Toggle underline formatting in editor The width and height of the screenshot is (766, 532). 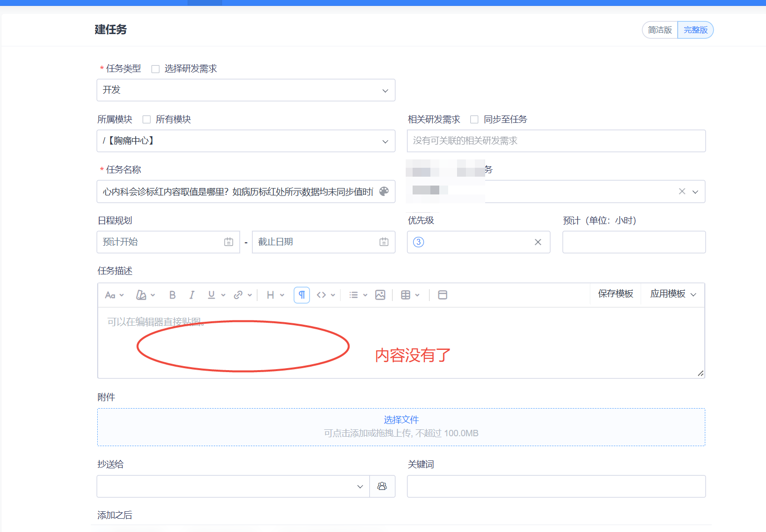coord(211,295)
